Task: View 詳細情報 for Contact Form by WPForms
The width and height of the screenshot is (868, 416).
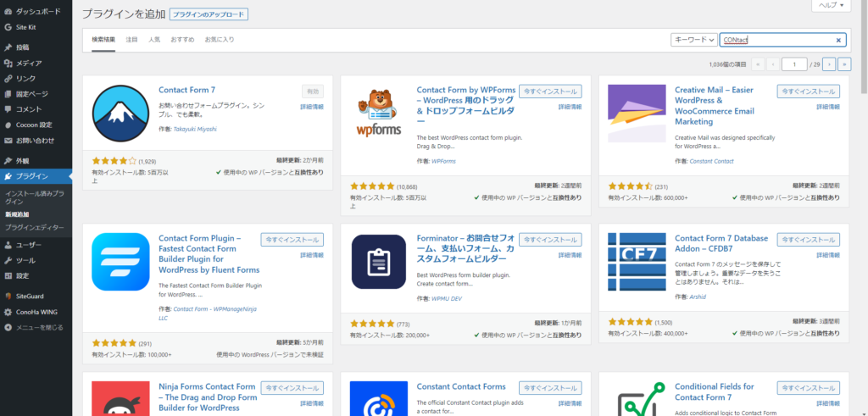Action: pos(570,107)
